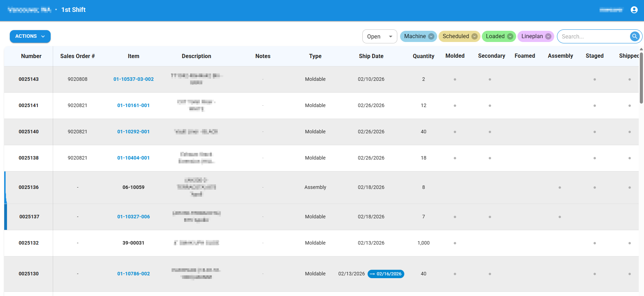Image resolution: width=644 pixels, height=296 pixels.
Task: Click the vertical scrollbar on the table
Action: click(641, 77)
